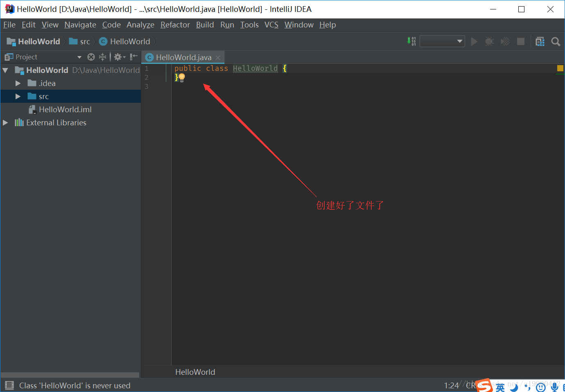The height and width of the screenshot is (392, 565).
Task: Open the Window menu
Action: (299, 25)
